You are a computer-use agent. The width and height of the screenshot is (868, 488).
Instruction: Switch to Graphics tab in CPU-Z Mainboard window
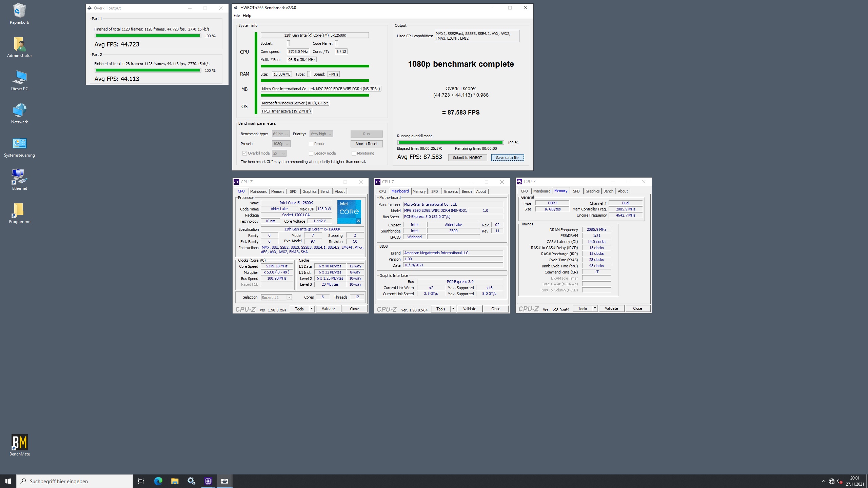(x=451, y=191)
